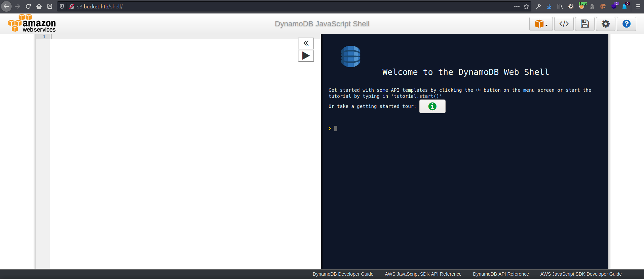Viewport: 644px width, 279px height.
Task: Focus the shell console prompt
Action: point(336,128)
